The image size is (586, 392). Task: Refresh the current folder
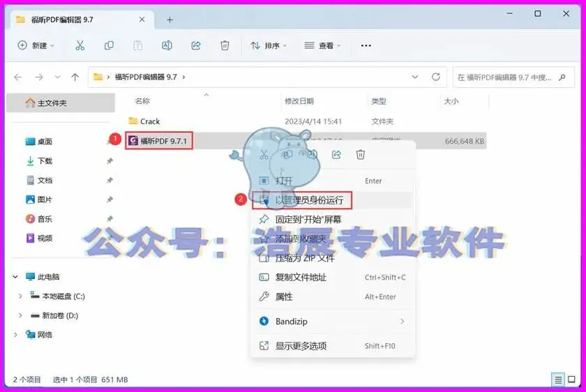(x=436, y=77)
